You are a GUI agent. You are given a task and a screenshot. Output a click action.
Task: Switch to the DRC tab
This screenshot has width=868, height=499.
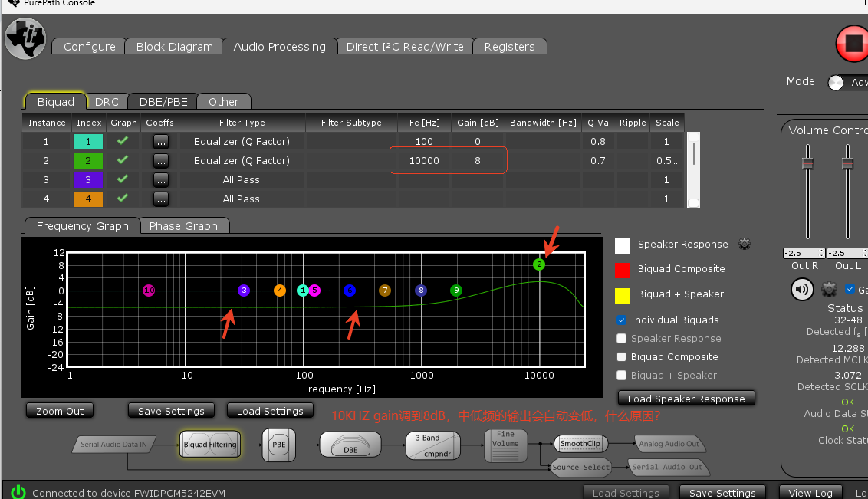107,102
